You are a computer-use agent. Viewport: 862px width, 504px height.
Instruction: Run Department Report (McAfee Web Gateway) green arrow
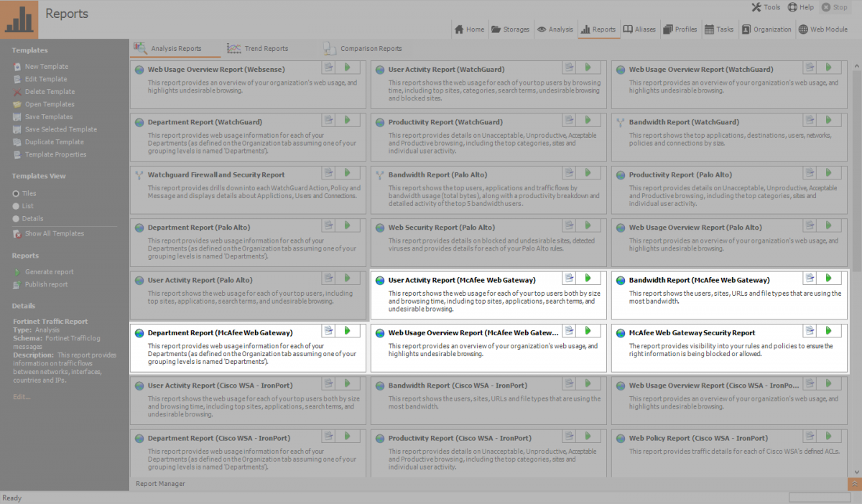click(347, 330)
